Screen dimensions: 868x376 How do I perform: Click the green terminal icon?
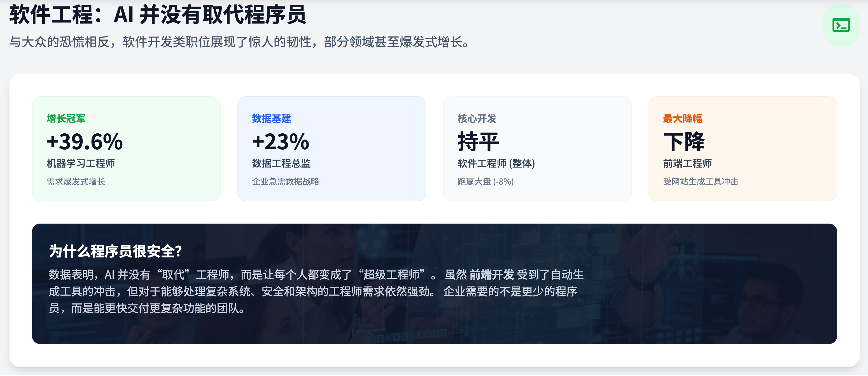coord(841,25)
